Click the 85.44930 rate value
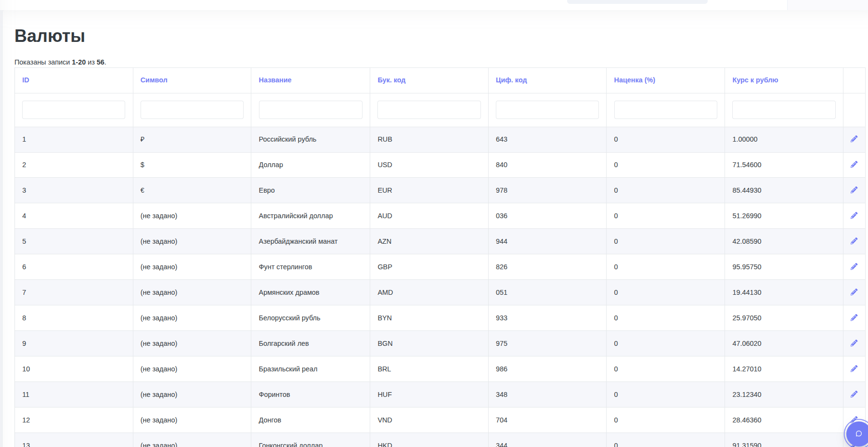The width and height of the screenshot is (868, 447). (x=747, y=190)
